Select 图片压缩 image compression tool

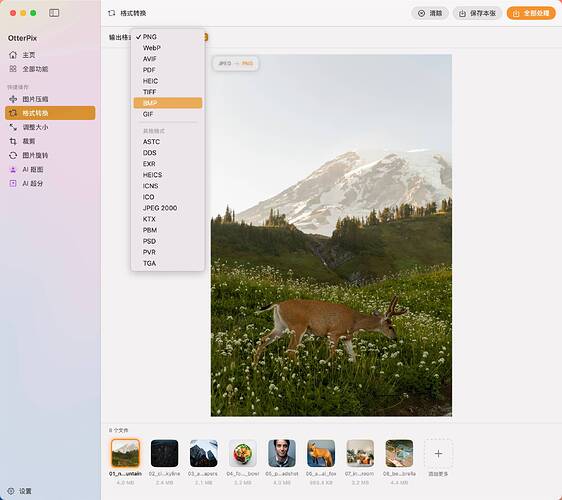(29, 99)
